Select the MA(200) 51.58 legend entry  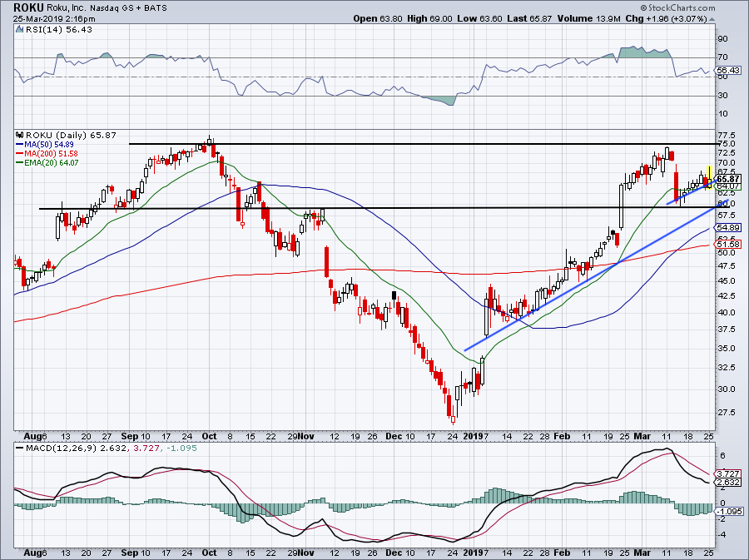coord(47,153)
